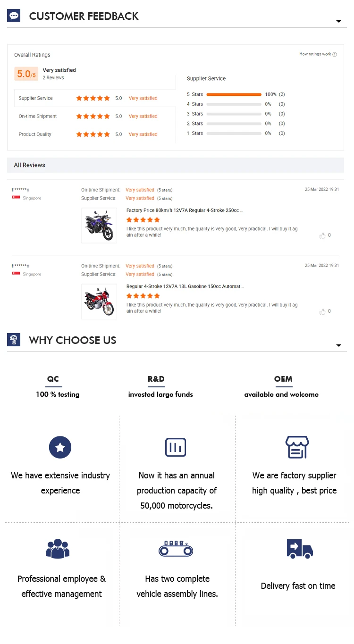Image resolution: width=354 pixels, height=644 pixels.
Task: Collapse the Customer Feedback section arrow
Action: point(338,22)
